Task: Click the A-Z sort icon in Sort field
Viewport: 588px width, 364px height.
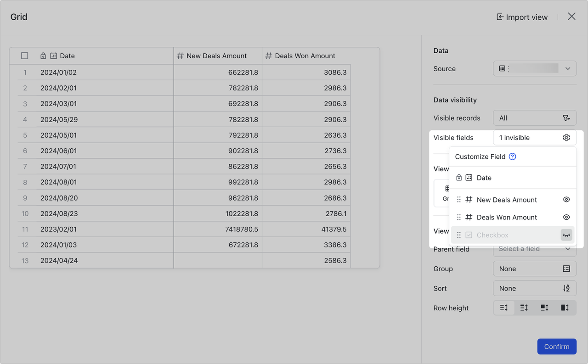Action: click(x=566, y=288)
